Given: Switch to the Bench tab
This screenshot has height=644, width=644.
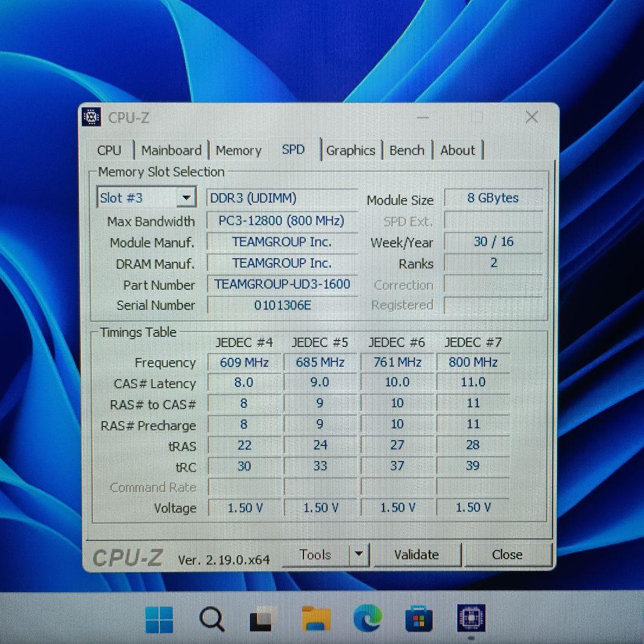Looking at the screenshot, I should 407,150.
